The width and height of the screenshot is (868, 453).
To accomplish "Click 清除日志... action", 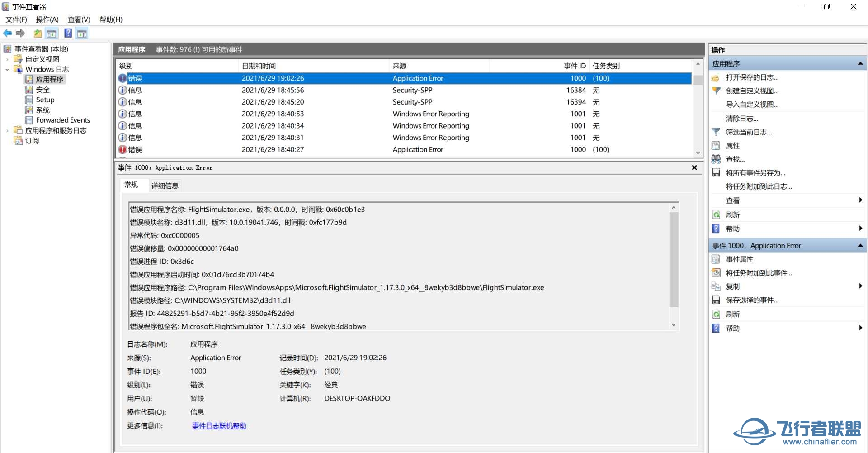I will [x=742, y=119].
